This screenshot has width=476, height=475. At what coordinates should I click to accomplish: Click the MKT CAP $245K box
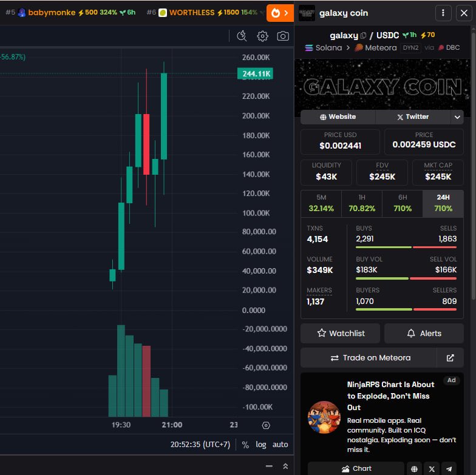(438, 172)
